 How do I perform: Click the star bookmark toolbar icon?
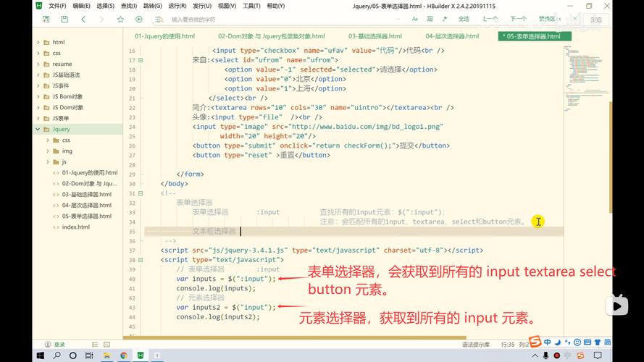[120, 20]
